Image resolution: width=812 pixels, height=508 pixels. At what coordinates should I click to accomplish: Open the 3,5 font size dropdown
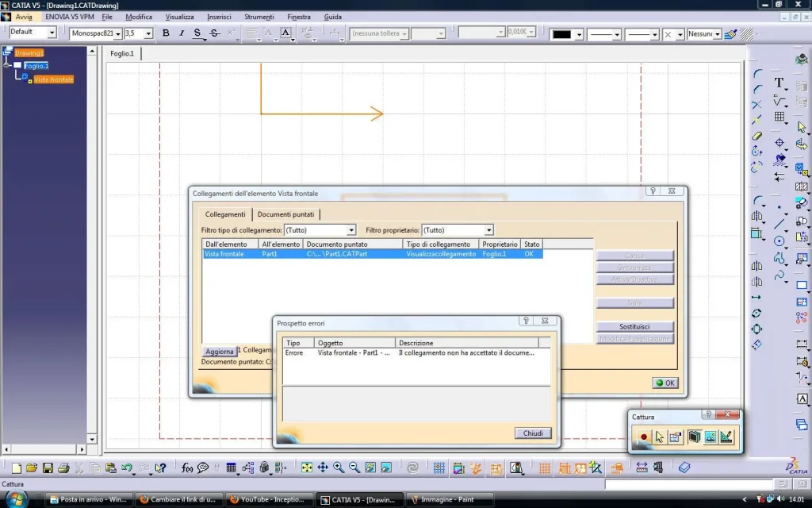point(148,33)
